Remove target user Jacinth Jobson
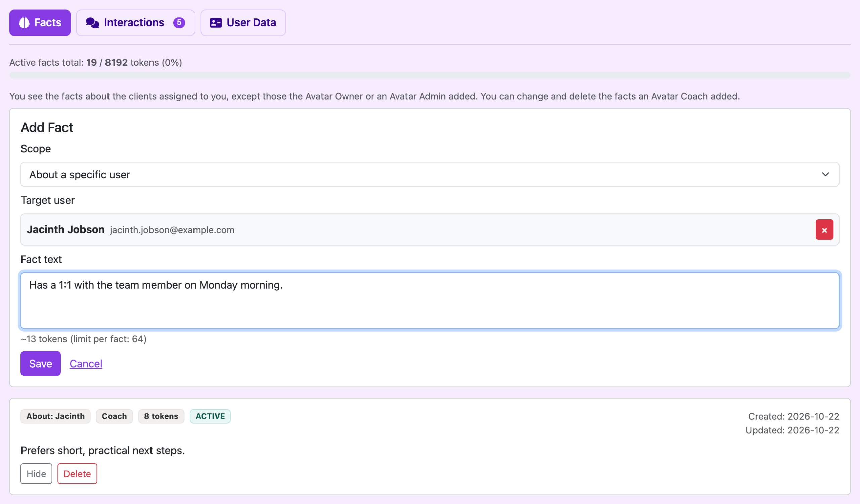Viewport: 860px width, 504px height. (824, 229)
